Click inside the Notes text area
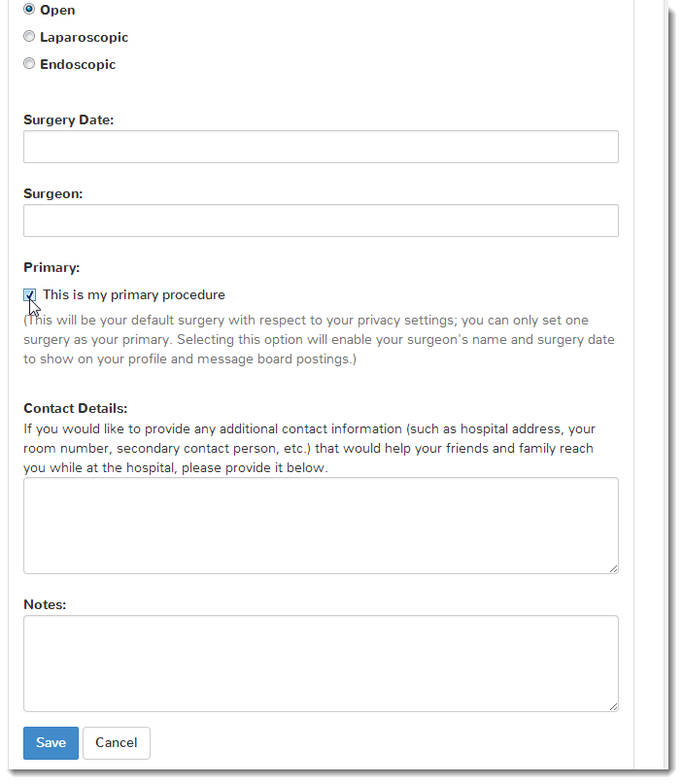The image size is (683, 784). coord(321,663)
